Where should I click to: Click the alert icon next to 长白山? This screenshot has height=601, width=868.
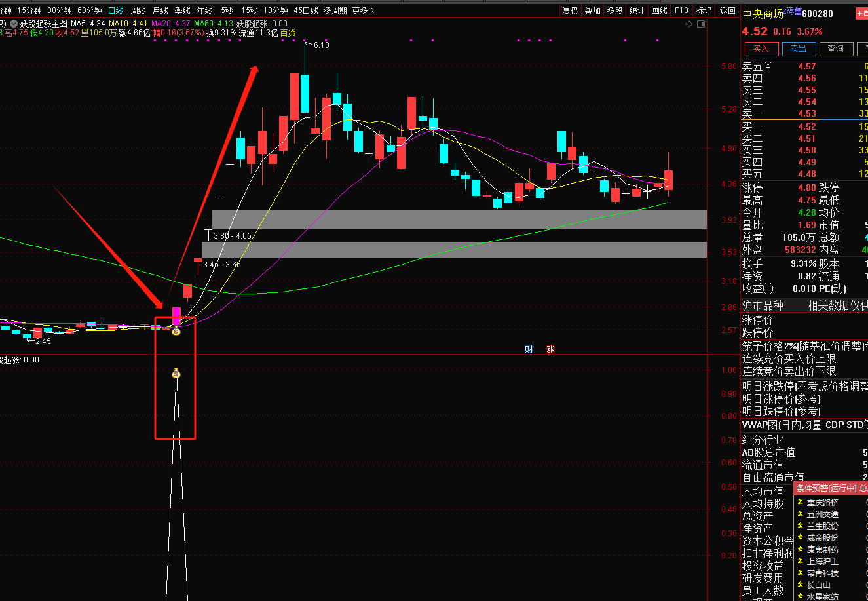(800, 585)
